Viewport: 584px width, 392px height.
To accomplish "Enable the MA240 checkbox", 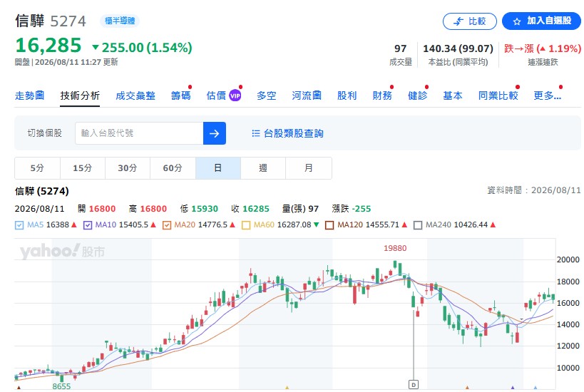I will 418,225.
